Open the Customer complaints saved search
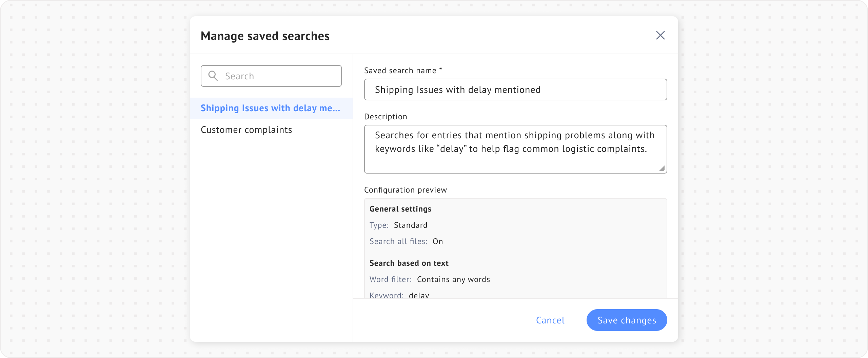868x358 pixels. click(x=246, y=130)
